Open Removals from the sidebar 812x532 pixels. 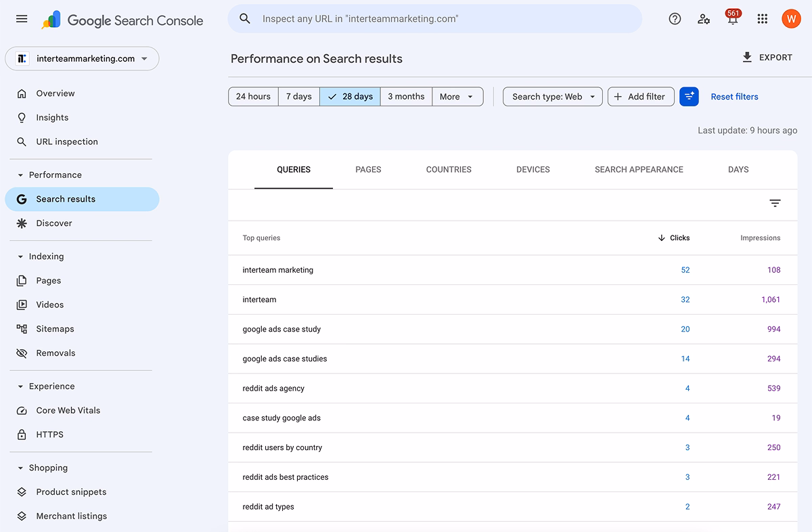click(x=55, y=353)
